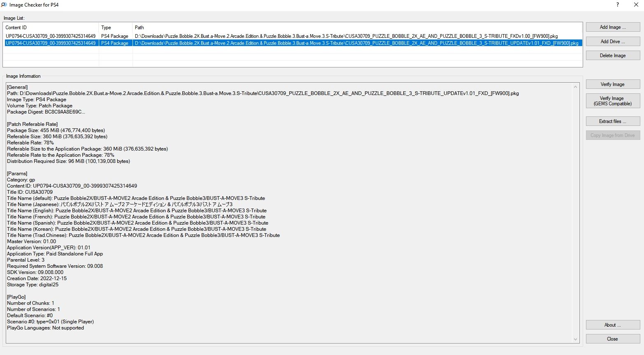Image resolution: width=644 pixels, height=355 pixels.
Task: Open the About dialog
Action: (x=613, y=325)
